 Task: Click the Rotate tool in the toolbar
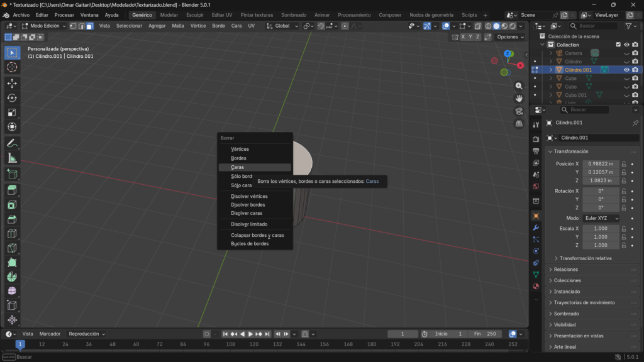point(12,98)
